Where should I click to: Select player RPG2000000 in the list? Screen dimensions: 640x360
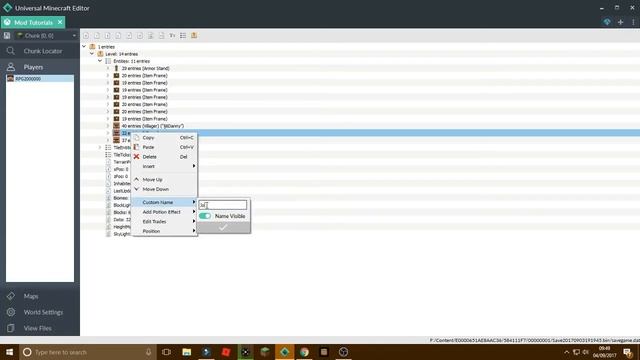40,78
